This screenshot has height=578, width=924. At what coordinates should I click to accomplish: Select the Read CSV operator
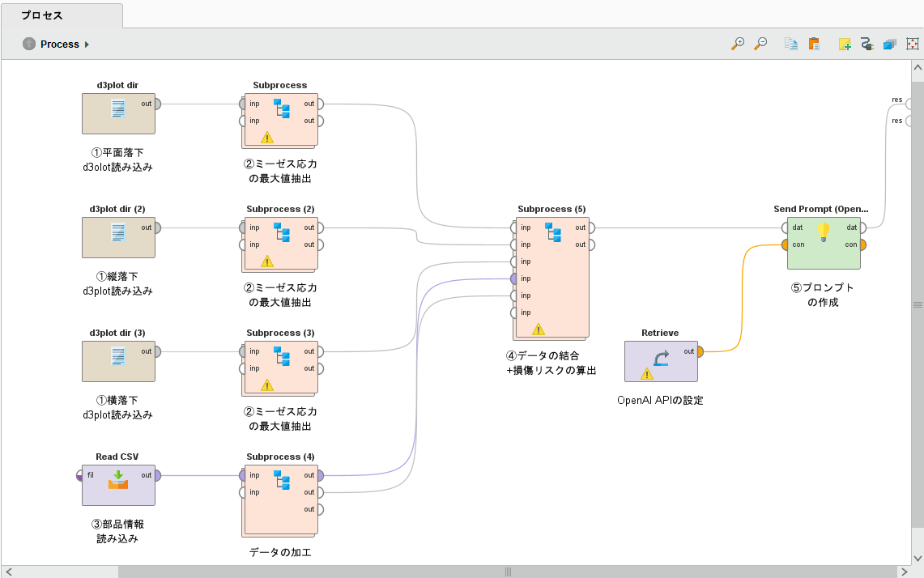pos(118,485)
